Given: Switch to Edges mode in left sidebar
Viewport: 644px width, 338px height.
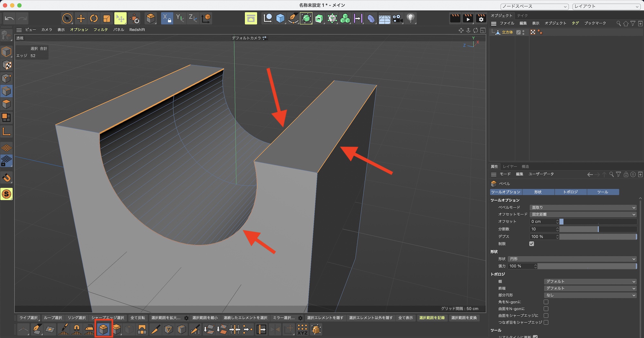Looking at the screenshot, I should (x=6, y=91).
